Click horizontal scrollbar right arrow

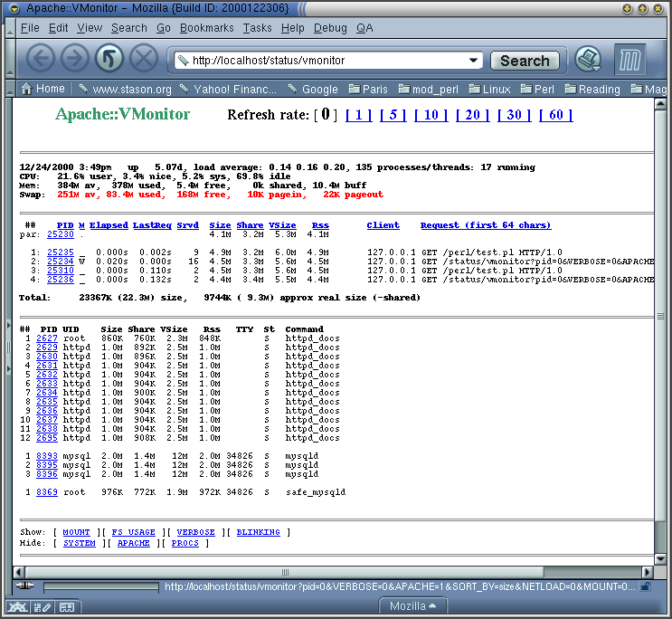[x=648, y=572]
